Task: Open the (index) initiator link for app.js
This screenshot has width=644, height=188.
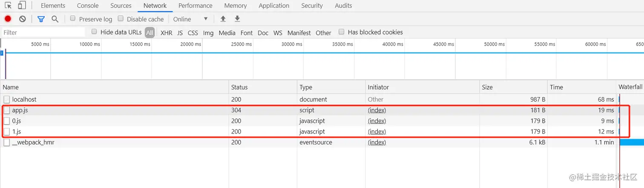Action: coord(377,110)
